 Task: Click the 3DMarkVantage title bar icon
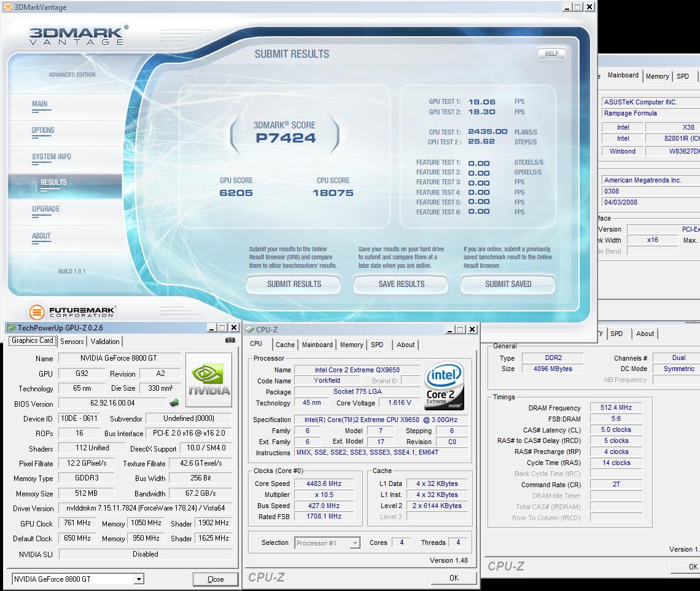point(7,7)
